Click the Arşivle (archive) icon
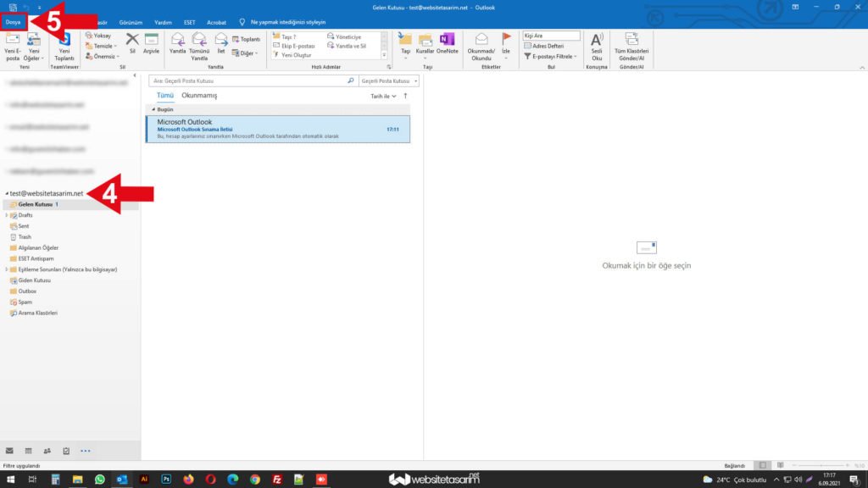Screen dimensions: 868x488 (x=151, y=40)
